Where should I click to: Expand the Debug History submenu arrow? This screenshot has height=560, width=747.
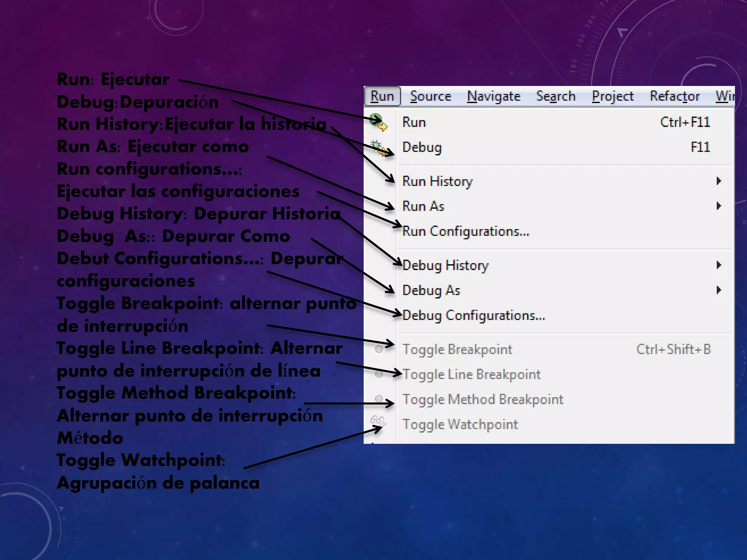pos(719,265)
